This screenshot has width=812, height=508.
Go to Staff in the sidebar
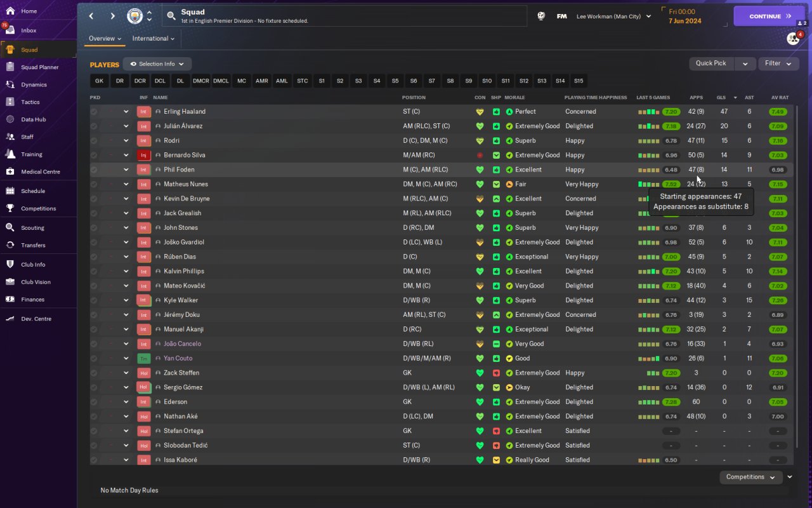point(27,137)
